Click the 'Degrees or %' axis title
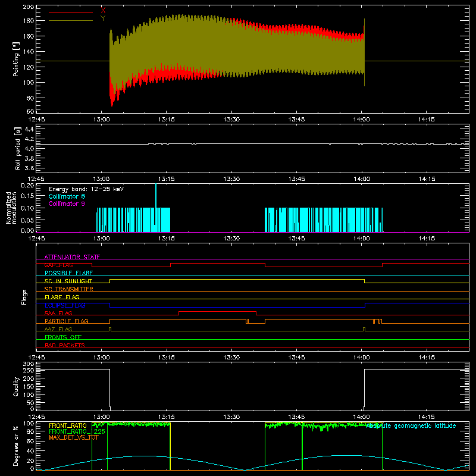The height and width of the screenshot is (476, 476). [x=16, y=446]
